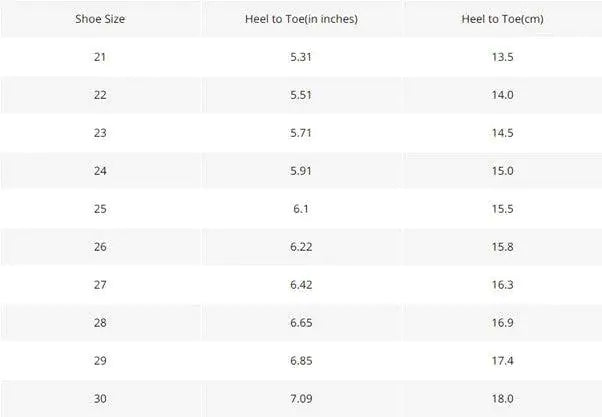
Task: Select the 6.42 inches cell
Action: pyautogui.click(x=301, y=285)
